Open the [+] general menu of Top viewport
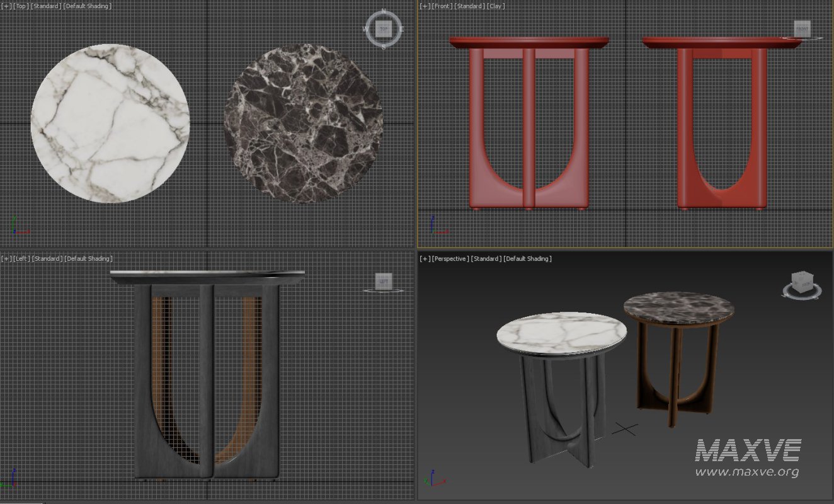 point(6,6)
